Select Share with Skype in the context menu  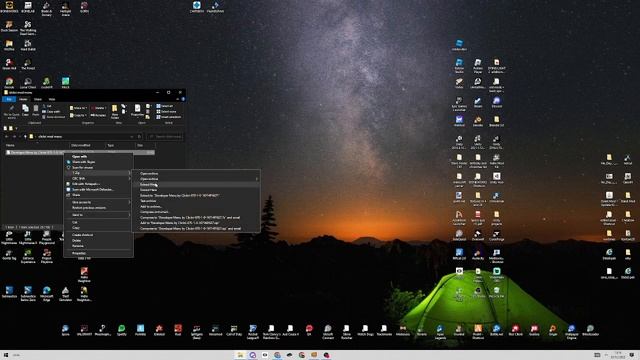[98, 162]
